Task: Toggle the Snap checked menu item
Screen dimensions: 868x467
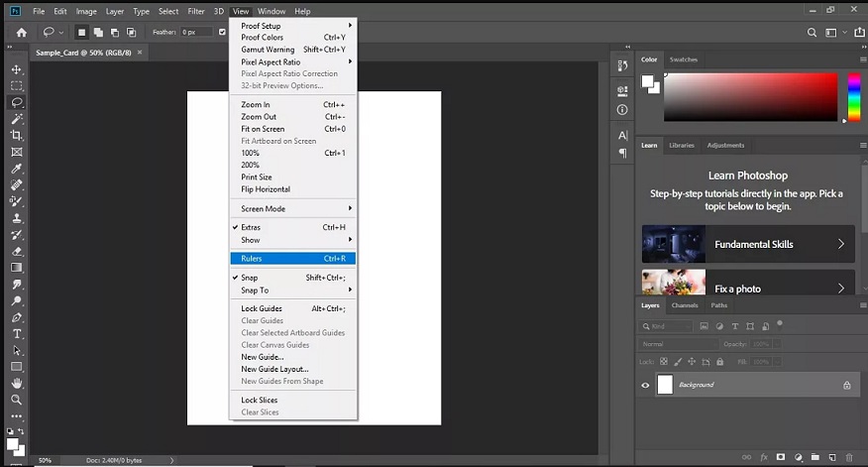Action: (293, 278)
